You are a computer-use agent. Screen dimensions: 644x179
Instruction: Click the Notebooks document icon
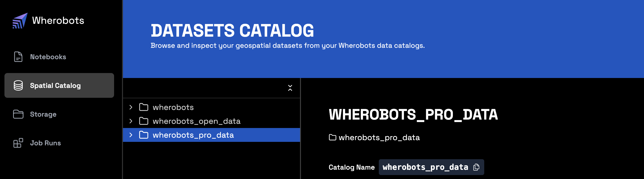point(18,57)
